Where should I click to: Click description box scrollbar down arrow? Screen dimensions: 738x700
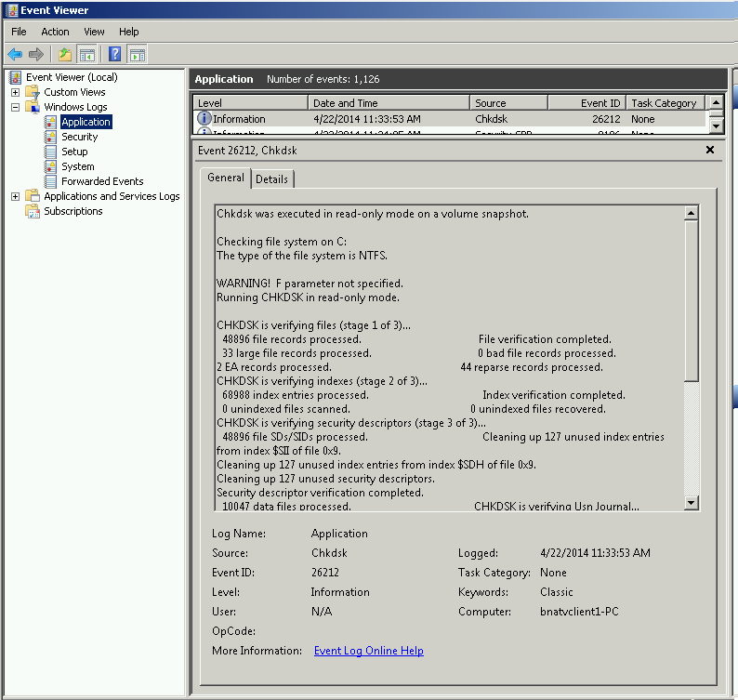click(x=691, y=502)
